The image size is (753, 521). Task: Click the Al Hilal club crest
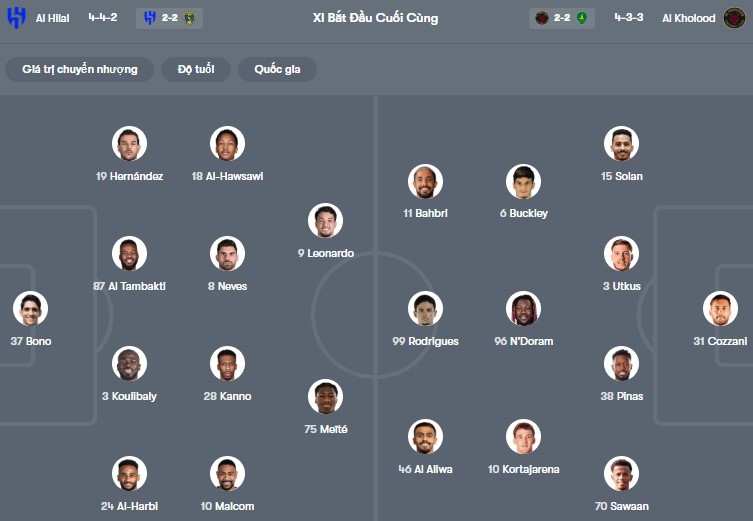tap(16, 18)
